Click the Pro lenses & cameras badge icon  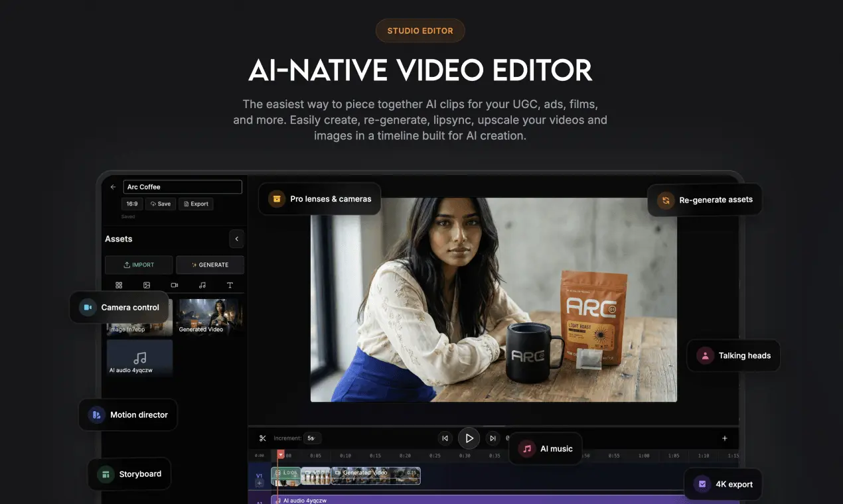pyautogui.click(x=277, y=198)
